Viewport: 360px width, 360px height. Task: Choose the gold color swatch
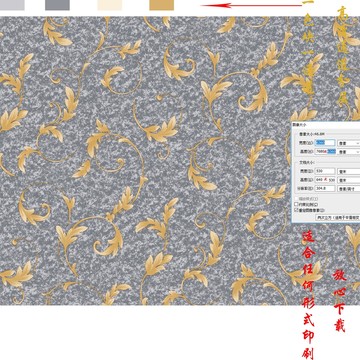tap(162, 5)
